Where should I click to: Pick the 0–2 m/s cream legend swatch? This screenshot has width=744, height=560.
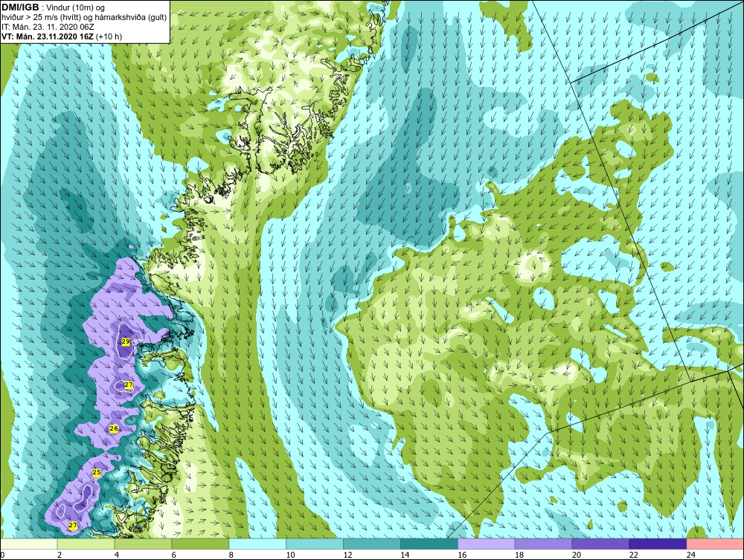[29, 544]
